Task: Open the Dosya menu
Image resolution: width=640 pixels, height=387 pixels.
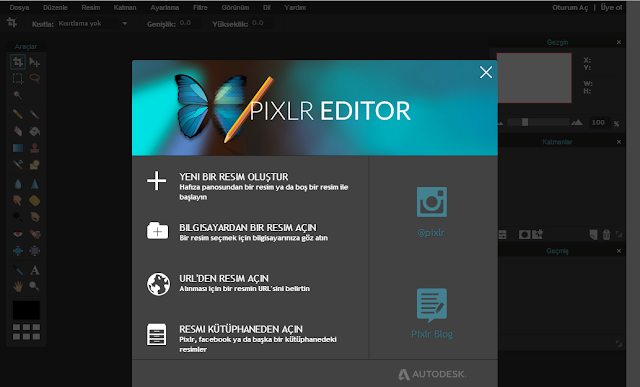Action: (19, 7)
